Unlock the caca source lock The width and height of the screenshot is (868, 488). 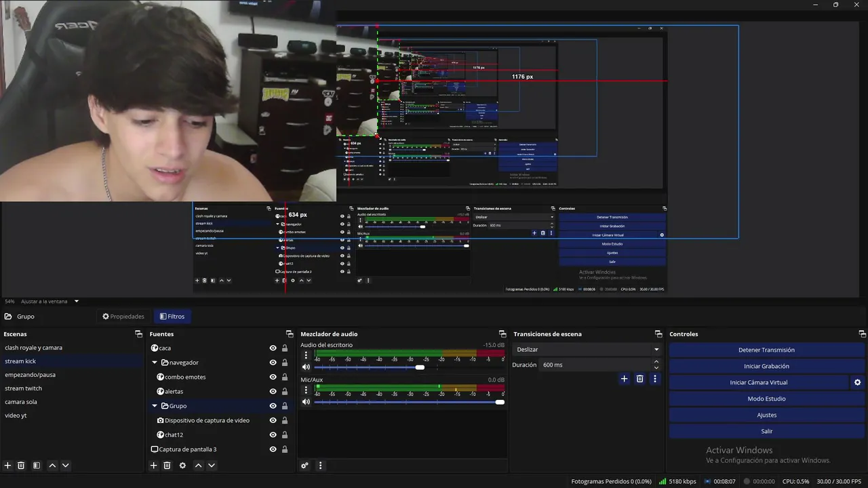pyautogui.click(x=285, y=348)
